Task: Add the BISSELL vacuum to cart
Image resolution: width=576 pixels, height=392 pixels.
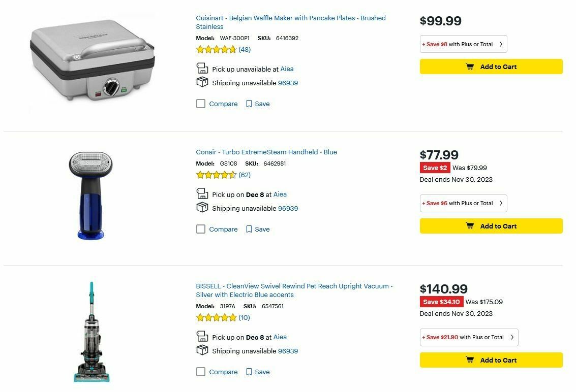Action: [x=491, y=360]
